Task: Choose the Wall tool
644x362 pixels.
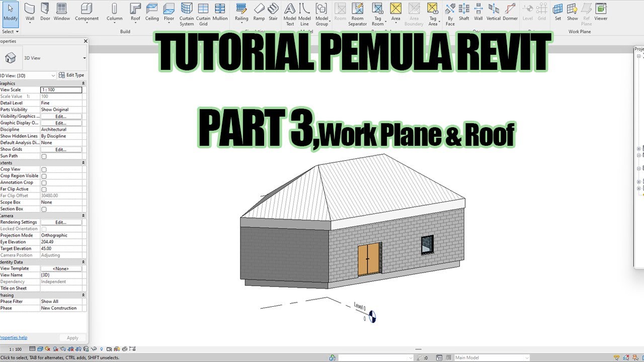Action: coord(30,13)
